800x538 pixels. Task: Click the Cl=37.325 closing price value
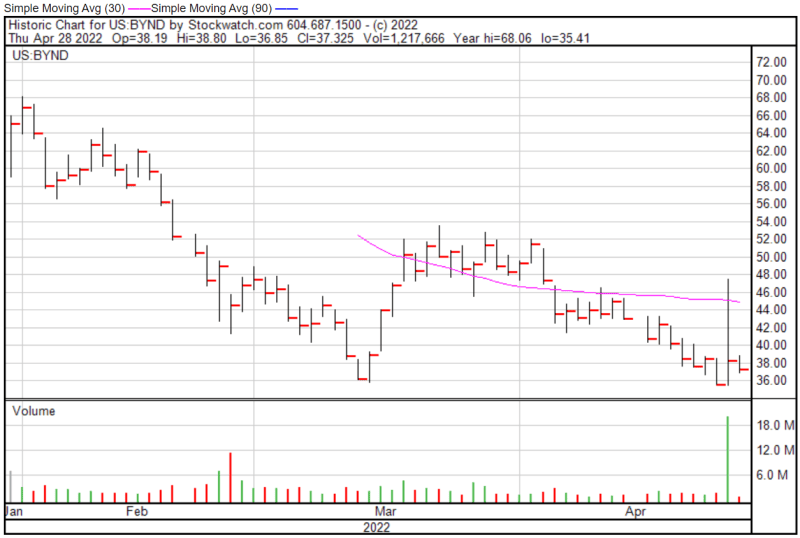point(325,38)
